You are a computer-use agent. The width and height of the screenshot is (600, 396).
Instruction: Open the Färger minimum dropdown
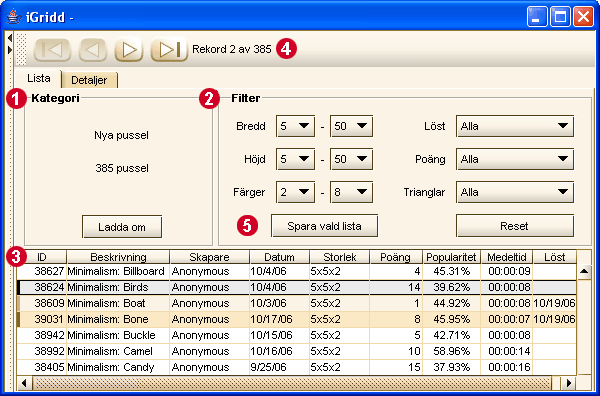click(x=295, y=192)
